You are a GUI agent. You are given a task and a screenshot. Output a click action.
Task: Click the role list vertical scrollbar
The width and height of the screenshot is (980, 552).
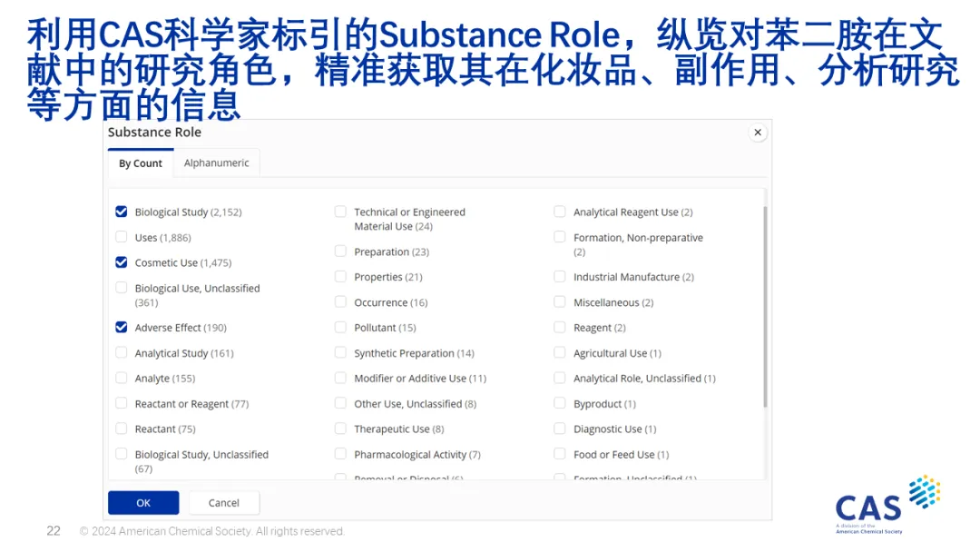(765, 307)
